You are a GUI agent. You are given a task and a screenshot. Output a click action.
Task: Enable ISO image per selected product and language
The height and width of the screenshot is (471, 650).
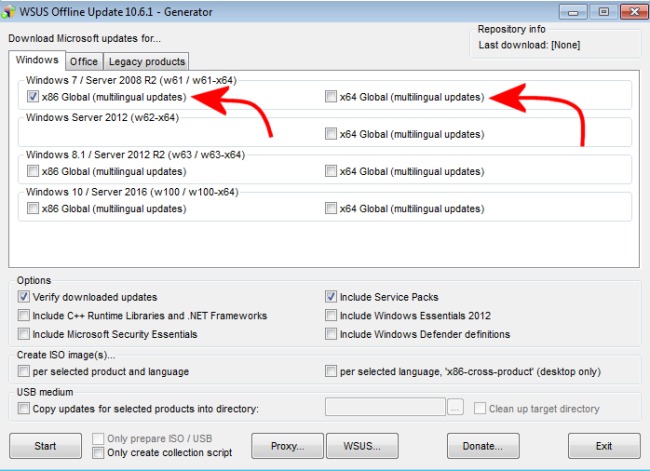tap(24, 371)
